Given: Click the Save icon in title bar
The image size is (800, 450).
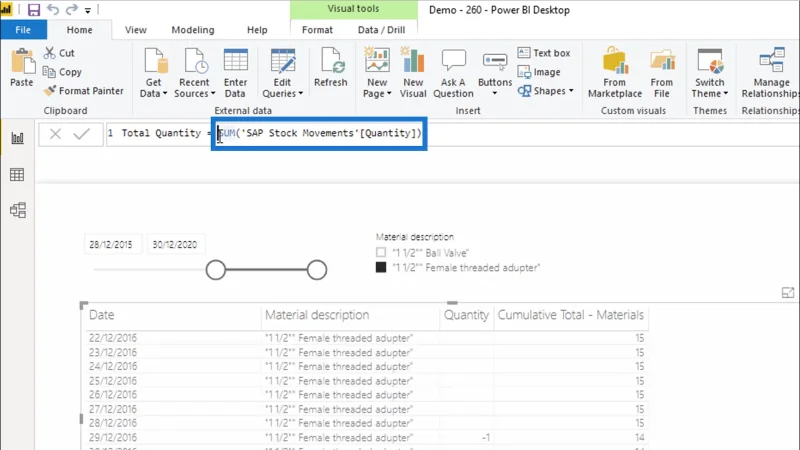Looking at the screenshot, I should click(x=34, y=10).
